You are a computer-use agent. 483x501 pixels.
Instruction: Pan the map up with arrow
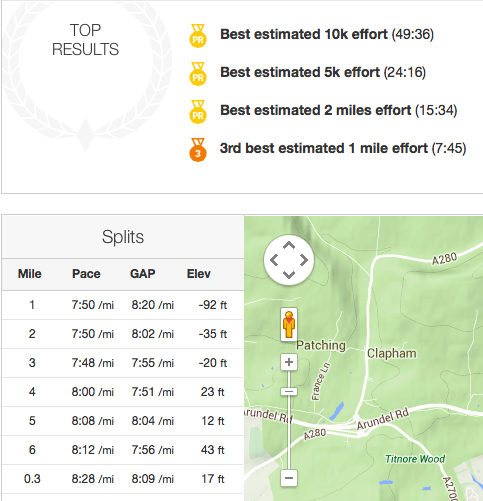coord(289,246)
